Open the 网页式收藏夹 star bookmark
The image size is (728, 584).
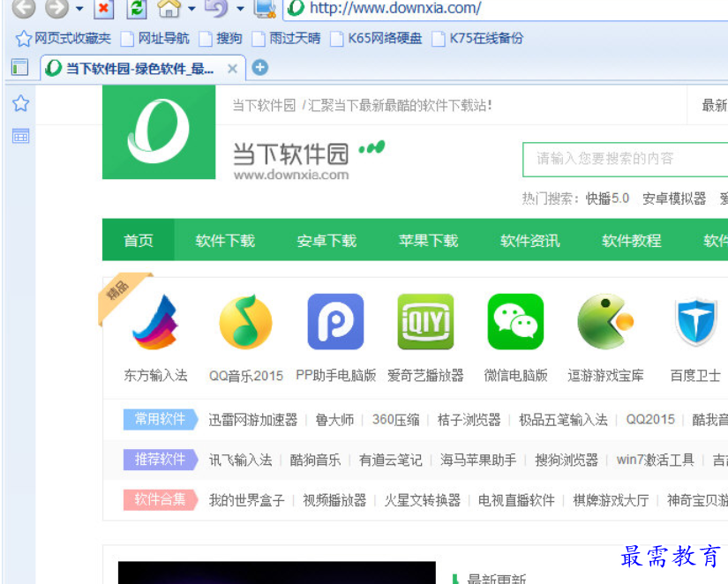64,38
